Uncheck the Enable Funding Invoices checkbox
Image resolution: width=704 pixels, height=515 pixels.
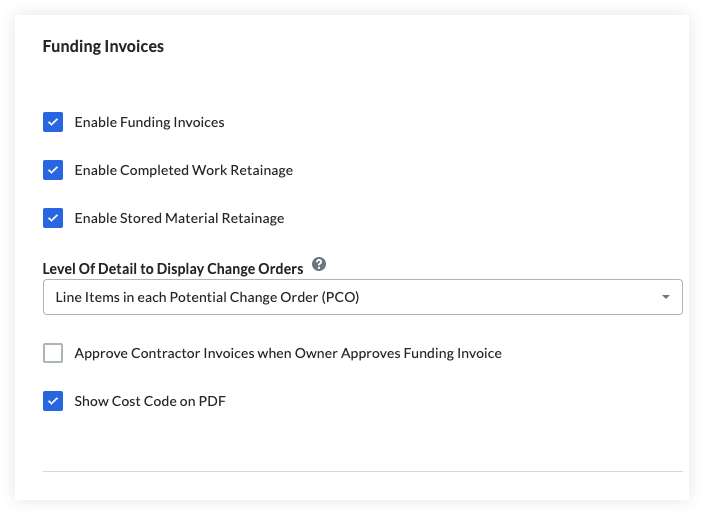pyautogui.click(x=53, y=122)
